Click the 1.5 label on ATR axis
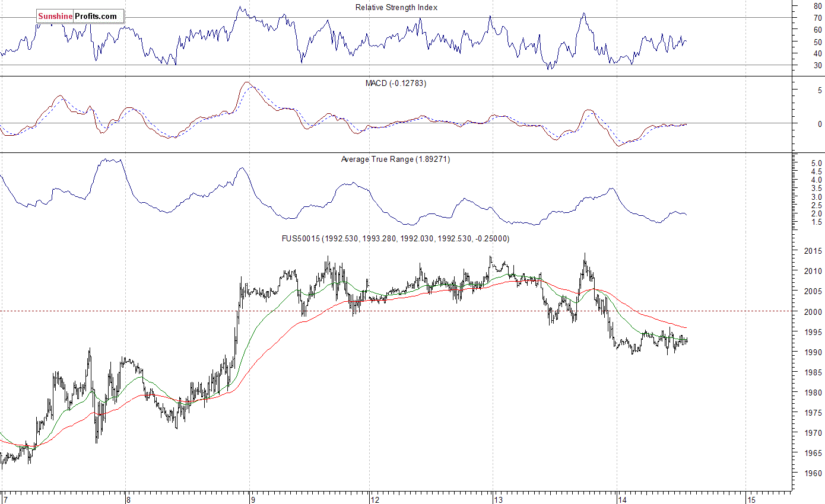Screen dimensions: 825x504 (x=817, y=222)
